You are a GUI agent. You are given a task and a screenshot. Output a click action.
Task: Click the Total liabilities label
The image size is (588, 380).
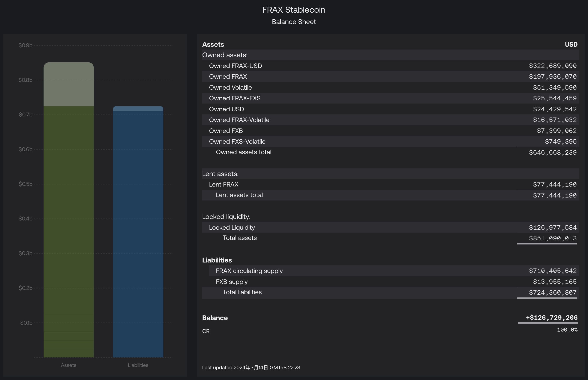pyautogui.click(x=242, y=292)
